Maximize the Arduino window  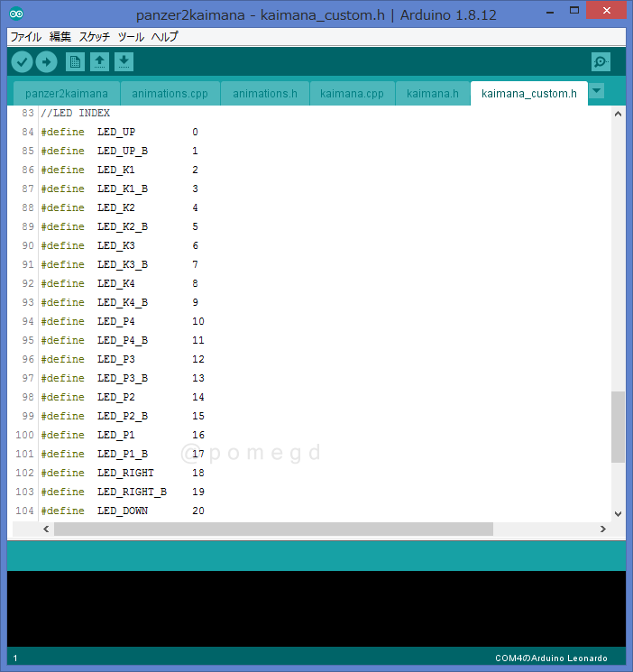[574, 11]
